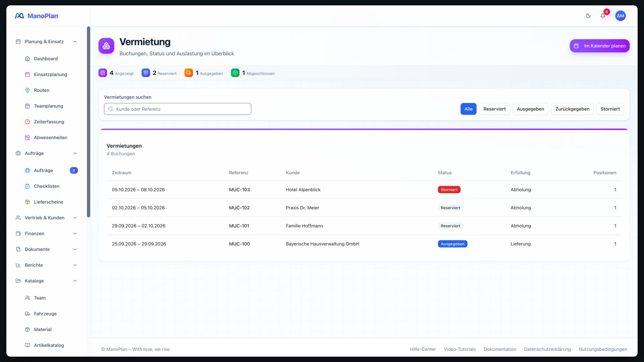644x362 pixels.
Task: Filter by Zurückgegeben status
Action: [572, 109]
